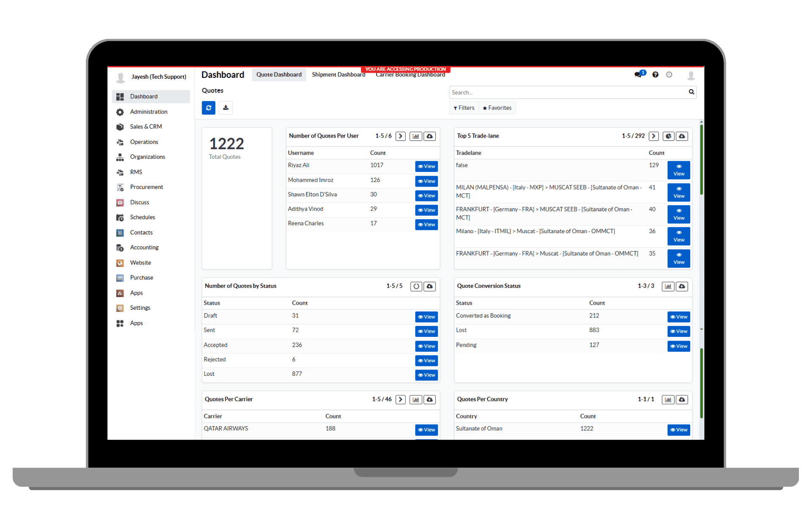Click the Search input field
The width and height of the screenshot is (812, 529).
coord(567,92)
